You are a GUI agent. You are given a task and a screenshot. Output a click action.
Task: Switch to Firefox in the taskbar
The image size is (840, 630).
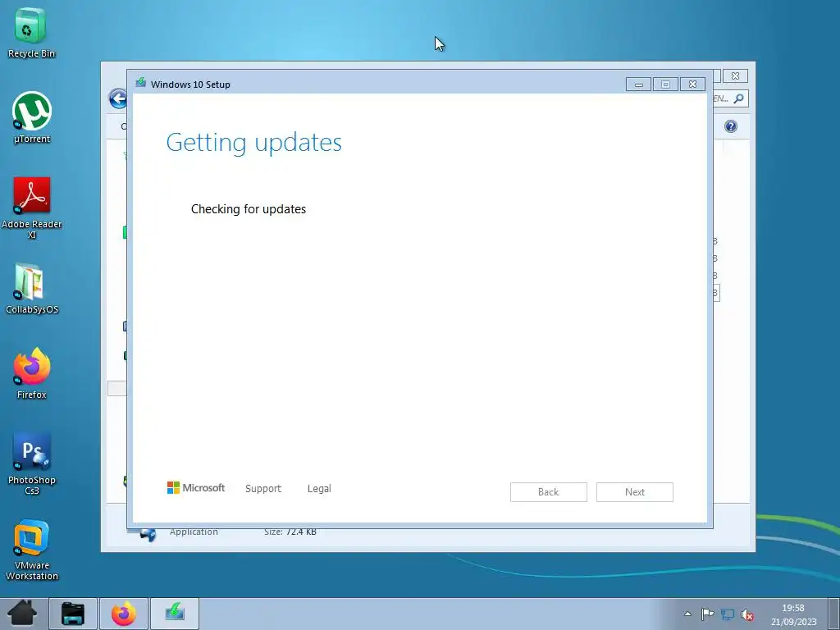(124, 614)
